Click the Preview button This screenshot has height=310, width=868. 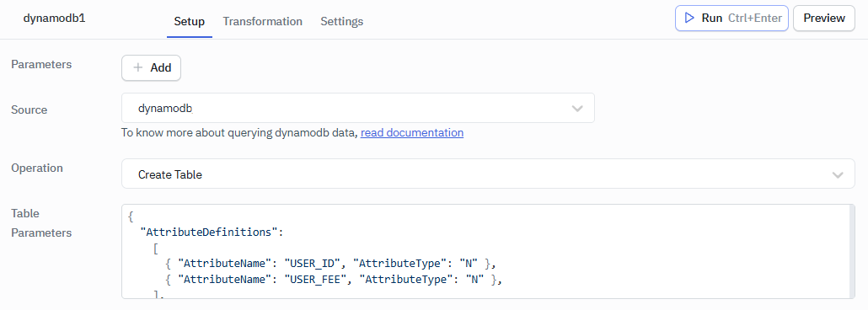click(823, 19)
